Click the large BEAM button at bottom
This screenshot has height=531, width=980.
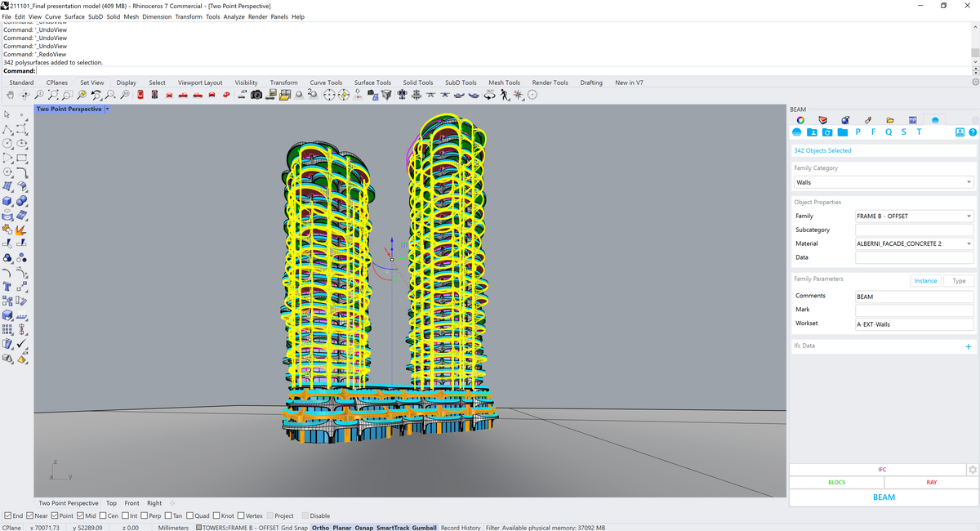883,497
